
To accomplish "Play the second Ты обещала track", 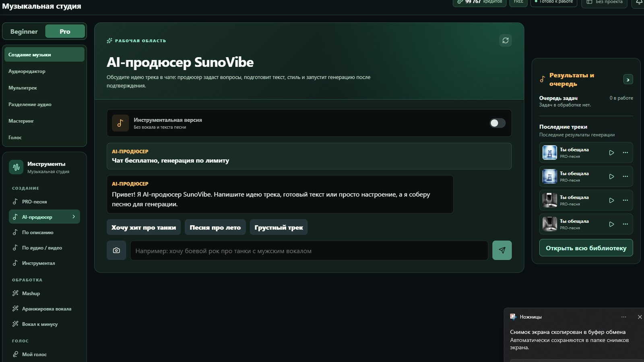I will tap(611, 177).
